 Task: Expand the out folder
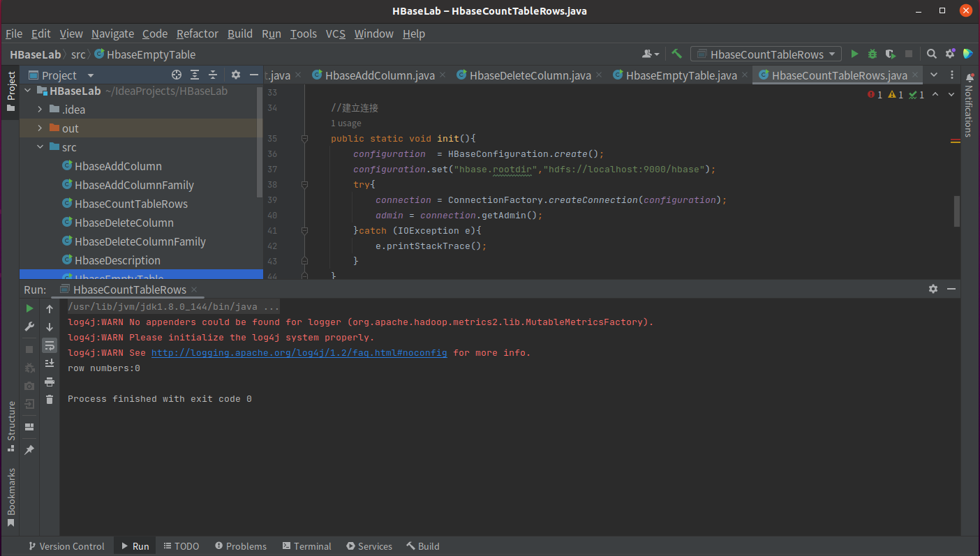(x=40, y=128)
